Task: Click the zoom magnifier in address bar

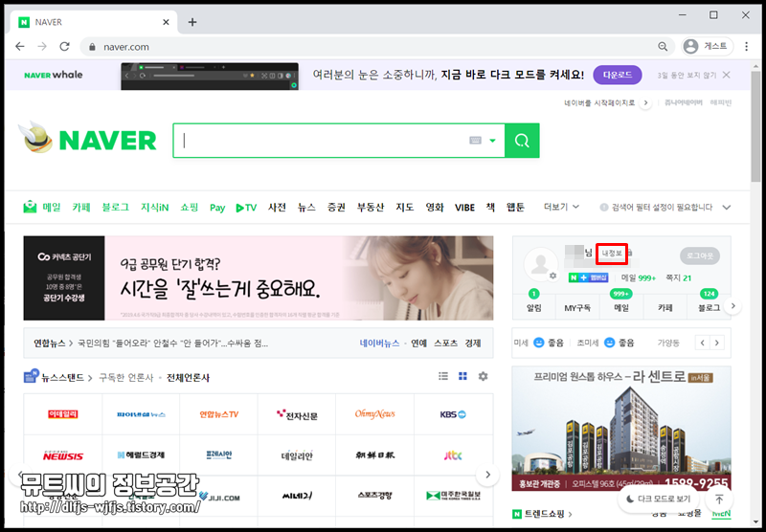Action: [x=663, y=46]
